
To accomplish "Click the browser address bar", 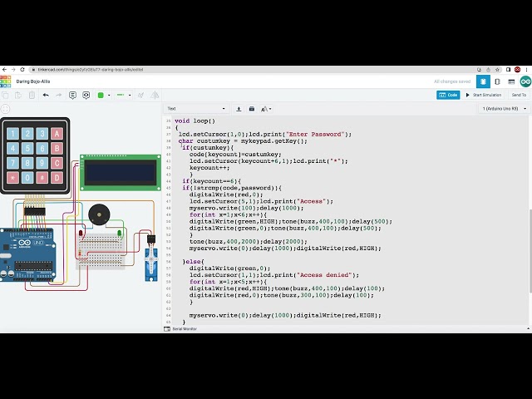I will (x=251, y=70).
